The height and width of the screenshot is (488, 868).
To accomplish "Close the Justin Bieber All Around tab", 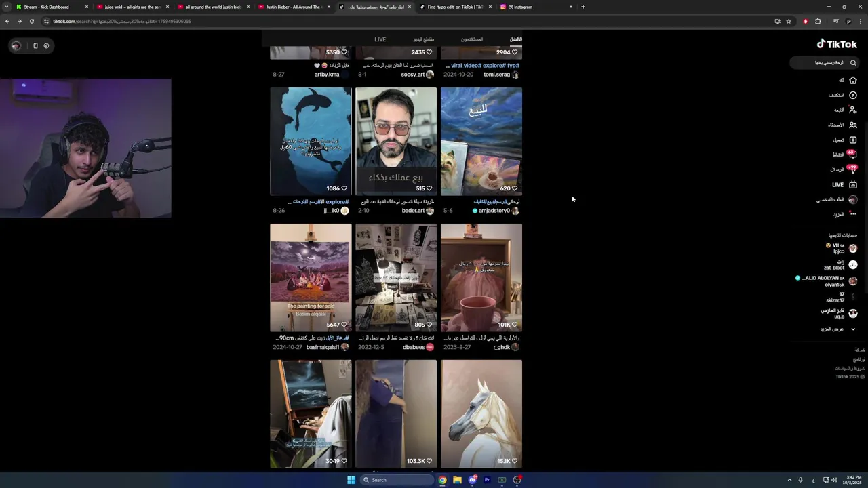I will pos(328,7).
